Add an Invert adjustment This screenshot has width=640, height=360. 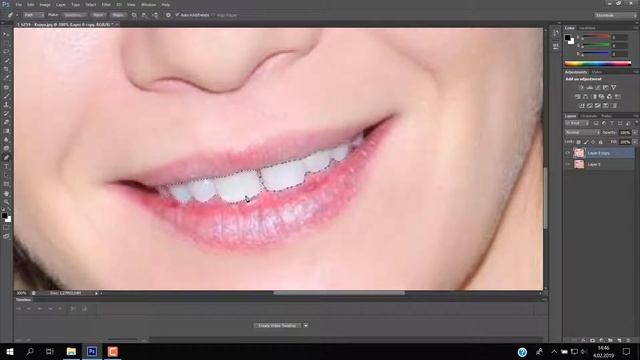coord(582,106)
